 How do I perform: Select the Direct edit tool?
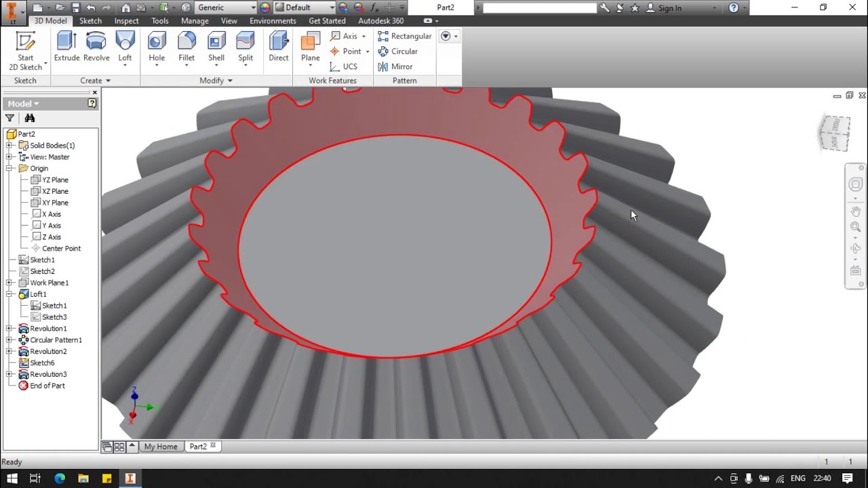(279, 47)
